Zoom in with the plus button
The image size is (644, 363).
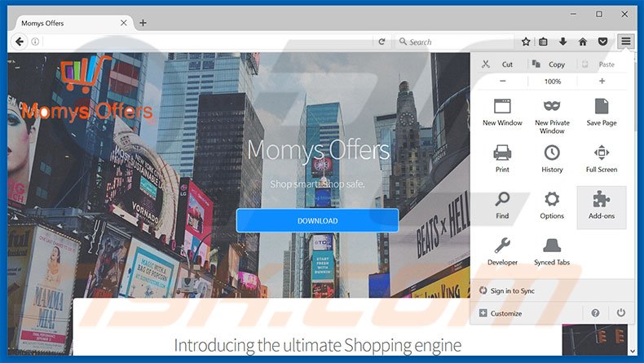click(x=602, y=81)
